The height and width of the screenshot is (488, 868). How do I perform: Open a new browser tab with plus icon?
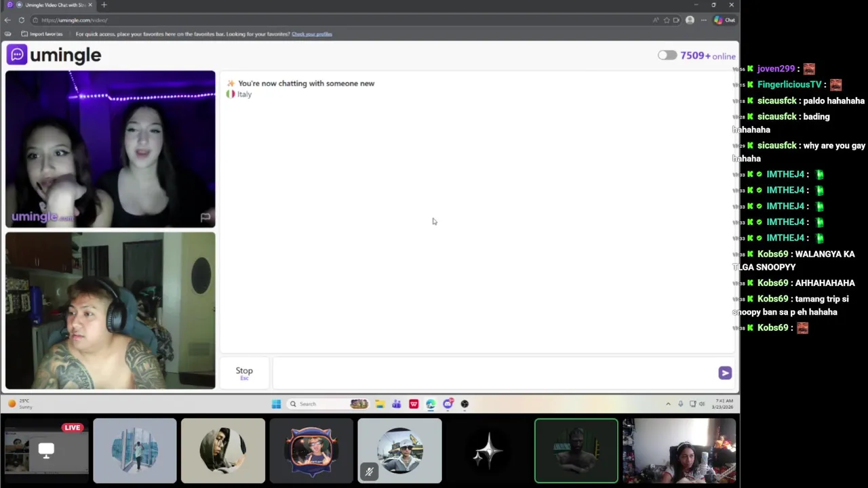(104, 5)
